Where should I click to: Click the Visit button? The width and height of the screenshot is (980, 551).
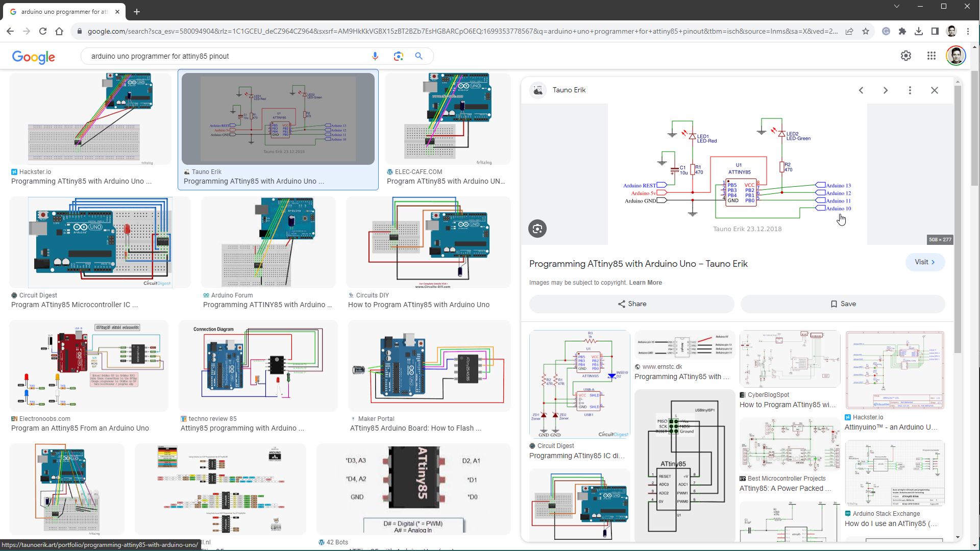point(925,262)
